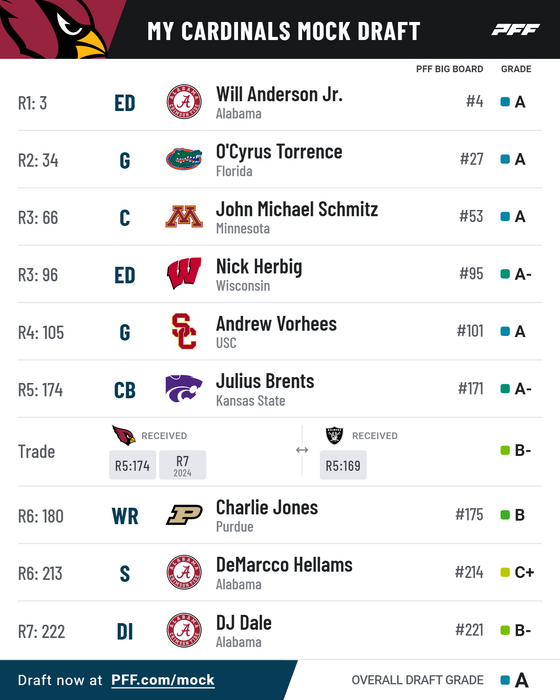The image size is (560, 700).
Task: Click the Raiders logo in trade row
Action: coord(334,435)
